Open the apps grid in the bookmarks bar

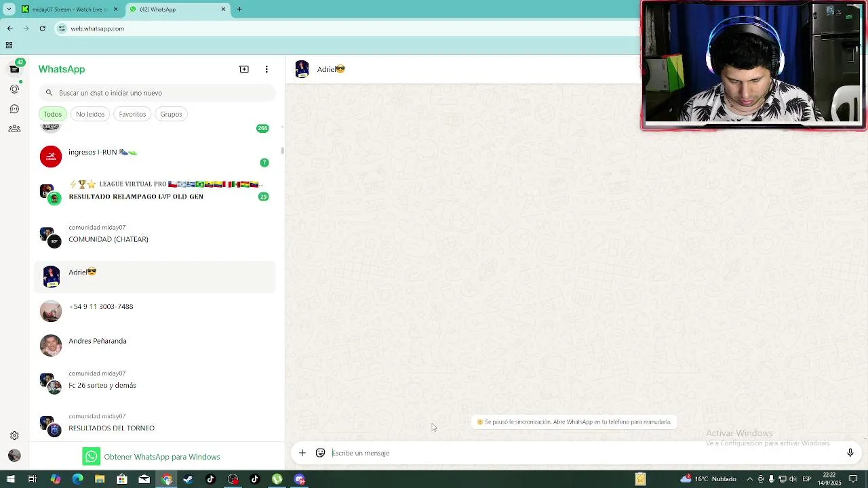[9, 45]
